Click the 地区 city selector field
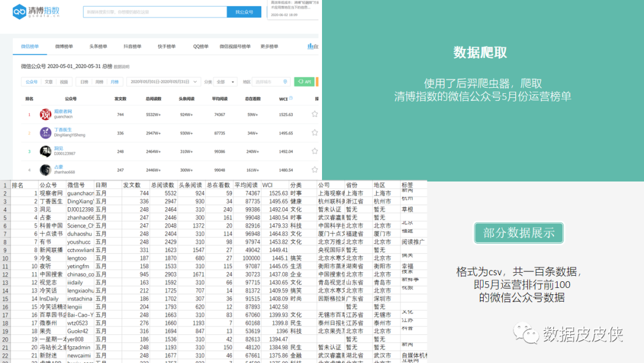 coord(271,82)
